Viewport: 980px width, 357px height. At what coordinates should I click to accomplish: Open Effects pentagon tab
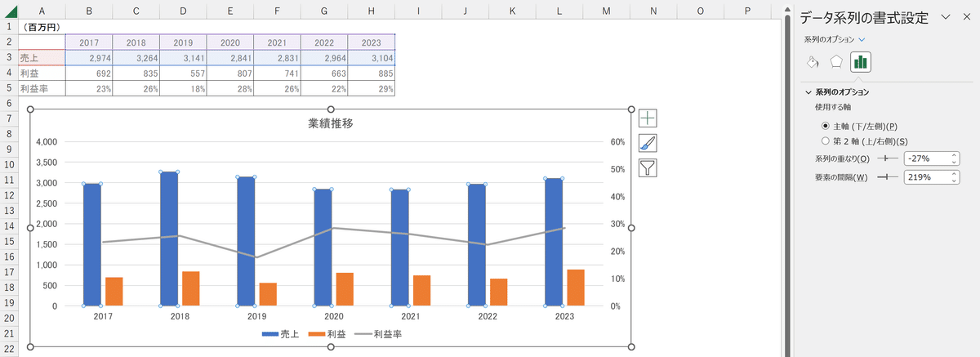[836, 61]
